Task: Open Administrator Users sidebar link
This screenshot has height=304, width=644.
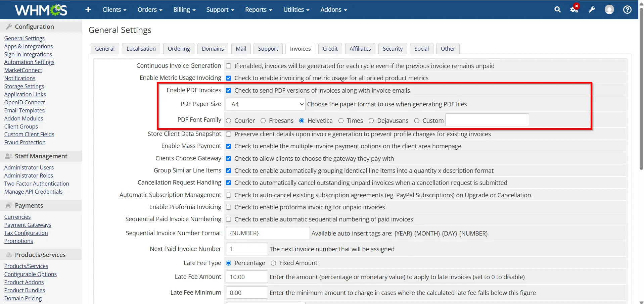Action: (x=29, y=167)
